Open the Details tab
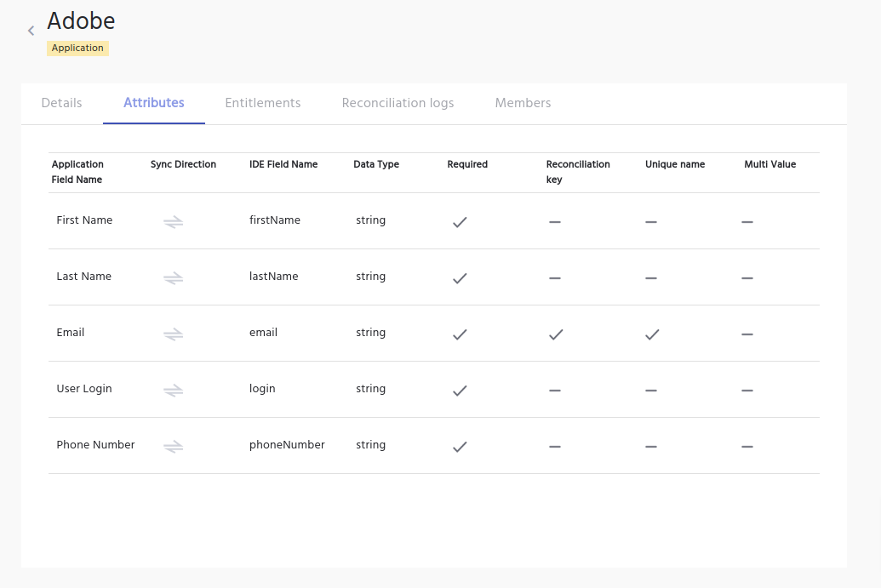This screenshot has height=588, width=881. (62, 103)
